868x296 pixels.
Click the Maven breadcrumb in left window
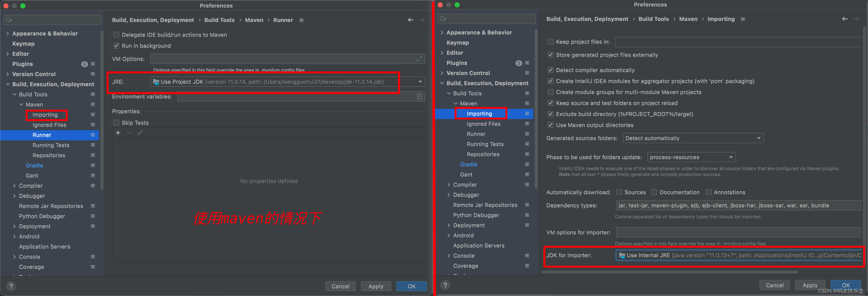point(254,20)
